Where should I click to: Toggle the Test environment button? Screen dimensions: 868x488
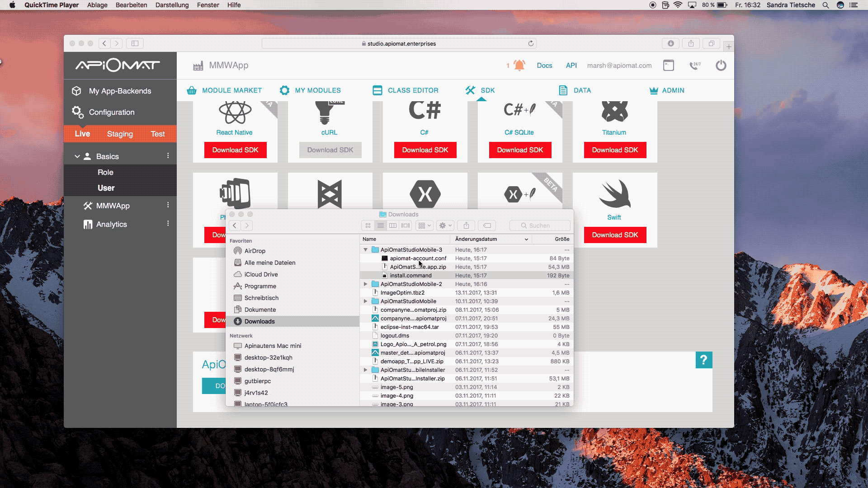point(157,133)
